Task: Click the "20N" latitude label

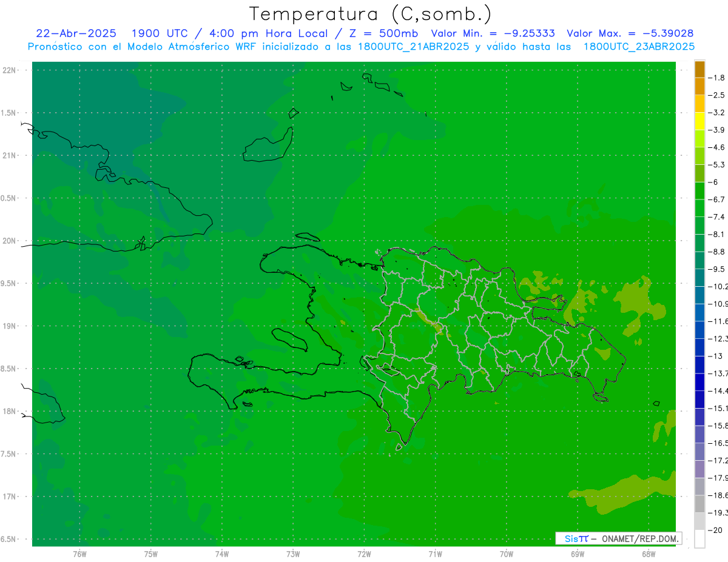Action: coord(9,241)
